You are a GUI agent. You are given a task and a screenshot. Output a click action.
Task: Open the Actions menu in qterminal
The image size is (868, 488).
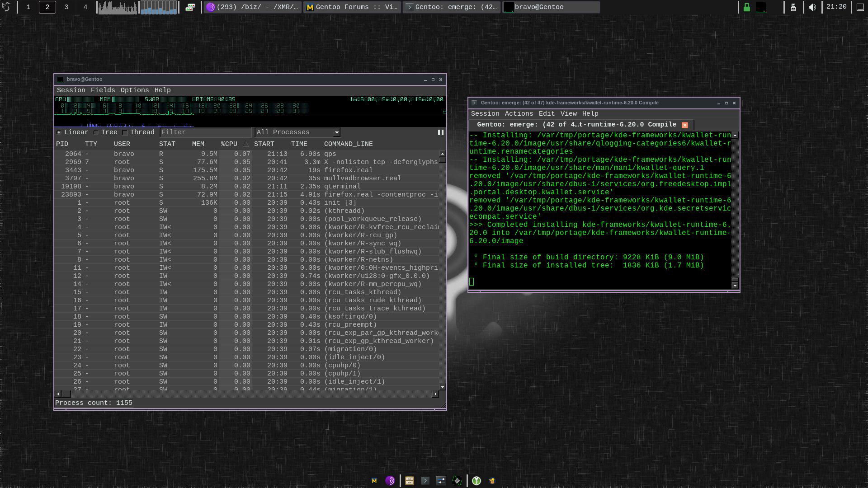coord(519,114)
